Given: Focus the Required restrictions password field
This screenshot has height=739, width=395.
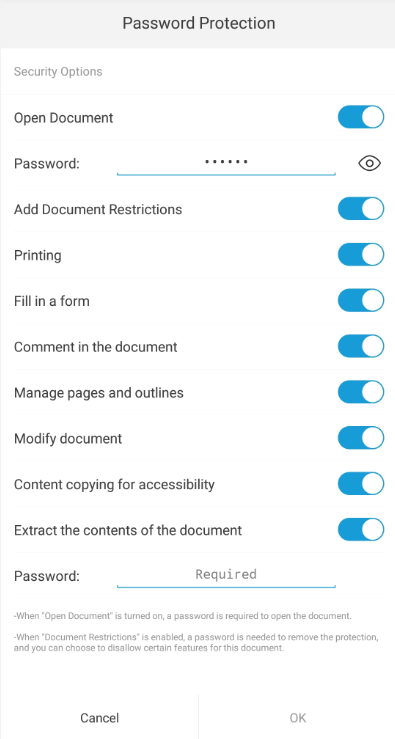Looking at the screenshot, I should (x=226, y=575).
